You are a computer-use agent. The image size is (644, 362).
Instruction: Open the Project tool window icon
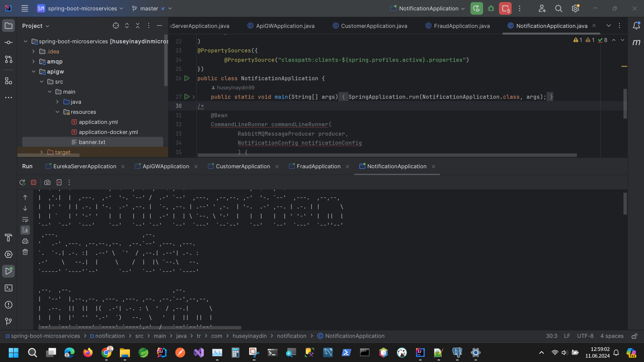click(9, 26)
